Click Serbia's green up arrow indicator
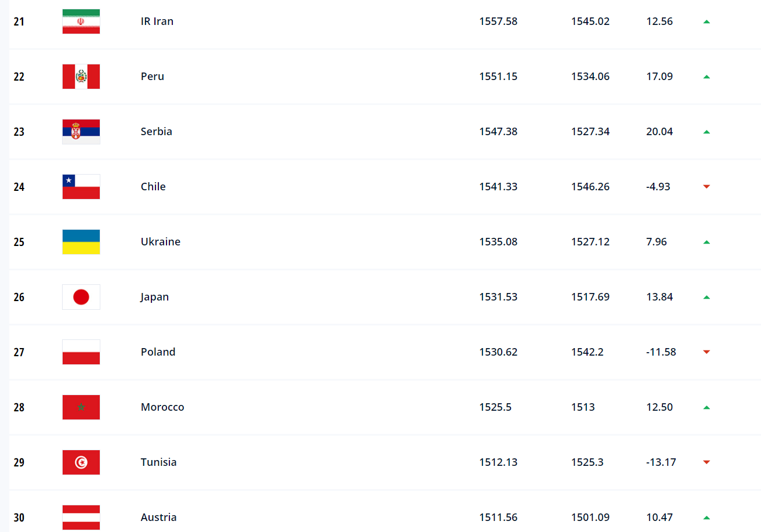The height and width of the screenshot is (532, 761). coord(706,132)
